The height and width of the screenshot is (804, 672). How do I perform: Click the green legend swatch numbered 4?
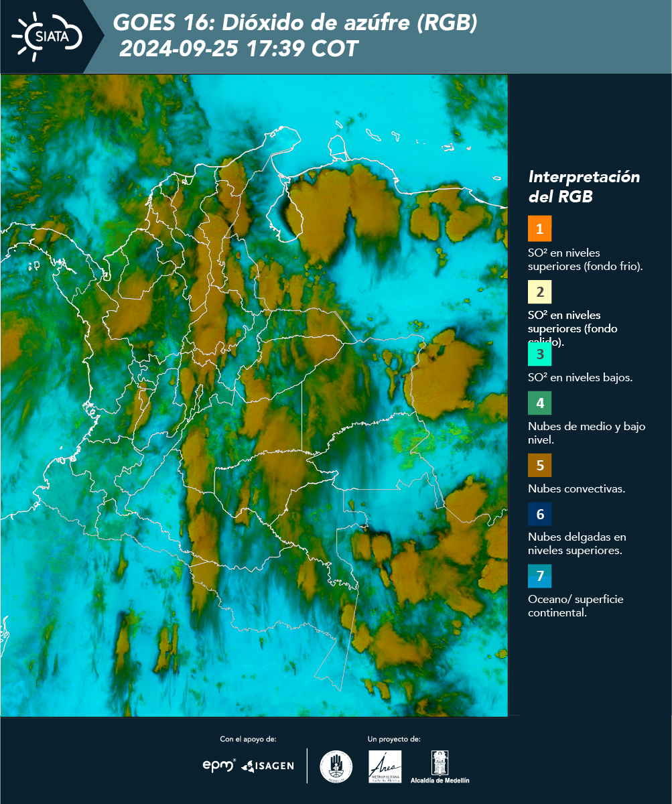(x=539, y=403)
